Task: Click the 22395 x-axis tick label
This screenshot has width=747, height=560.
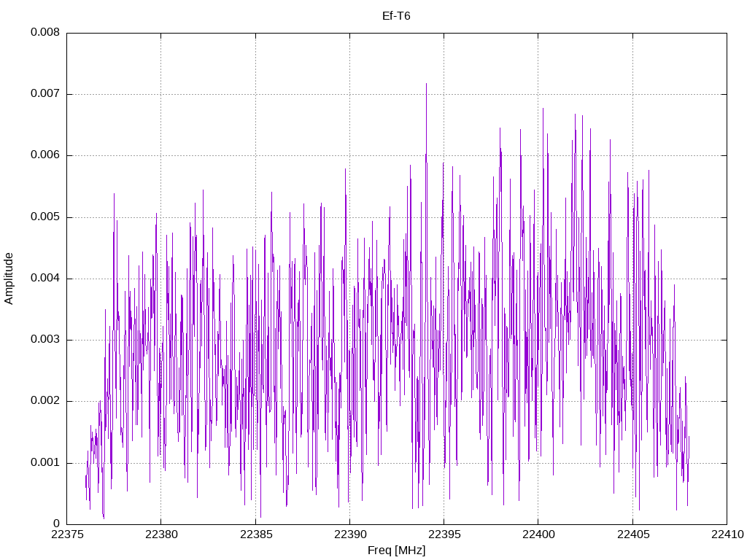Action: 444,534
